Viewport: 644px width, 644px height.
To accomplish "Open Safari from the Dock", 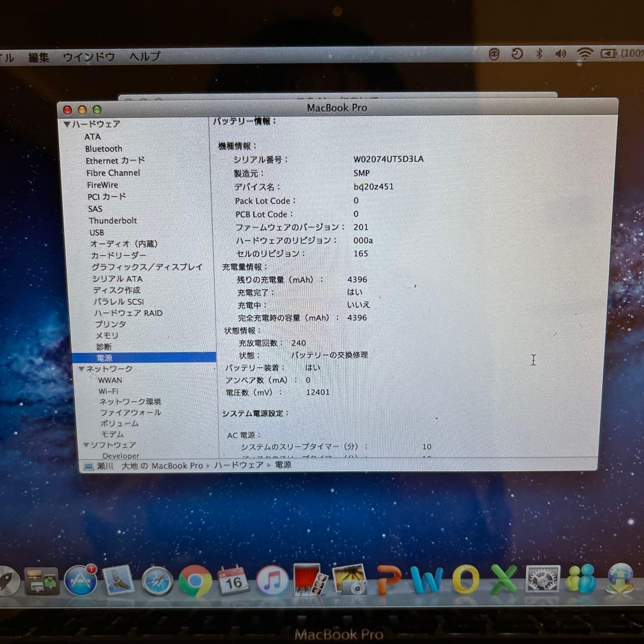I will click(156, 581).
